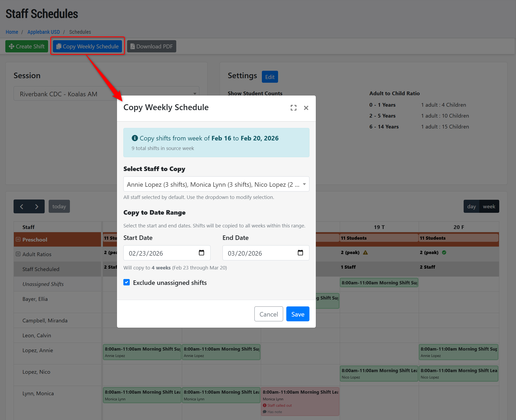Switch calendar to week view
The width and height of the screenshot is (516, 420).
[489, 207]
